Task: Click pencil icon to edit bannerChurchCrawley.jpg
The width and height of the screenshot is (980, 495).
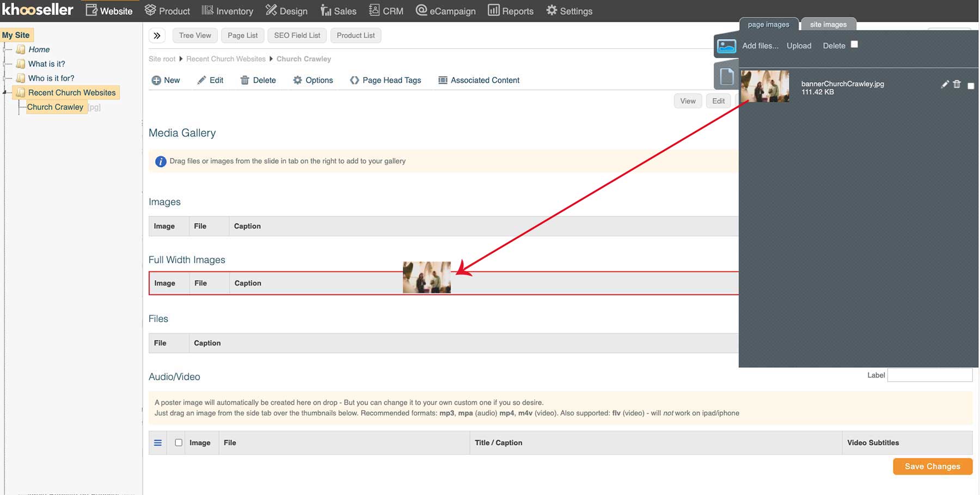Action: click(x=945, y=84)
